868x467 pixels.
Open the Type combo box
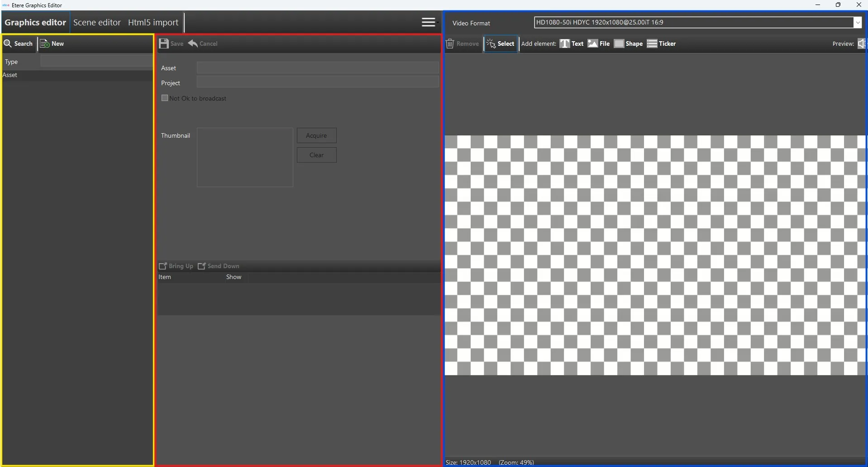96,61
